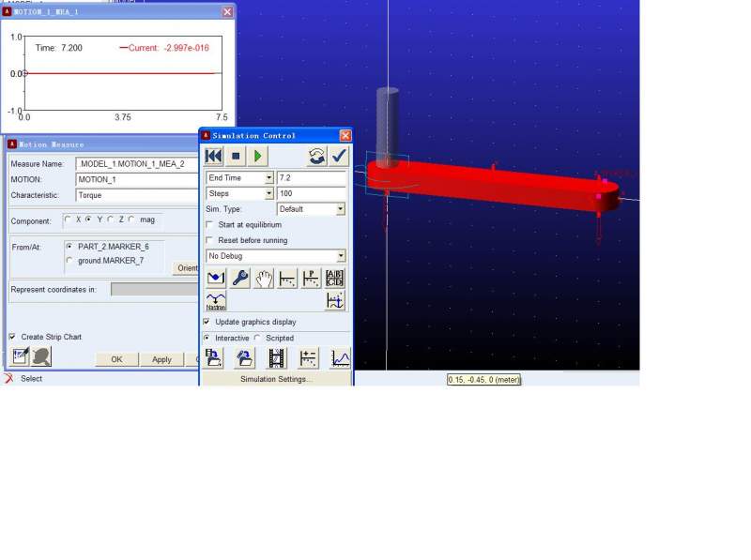Click the Steps value field 100

[312, 193]
